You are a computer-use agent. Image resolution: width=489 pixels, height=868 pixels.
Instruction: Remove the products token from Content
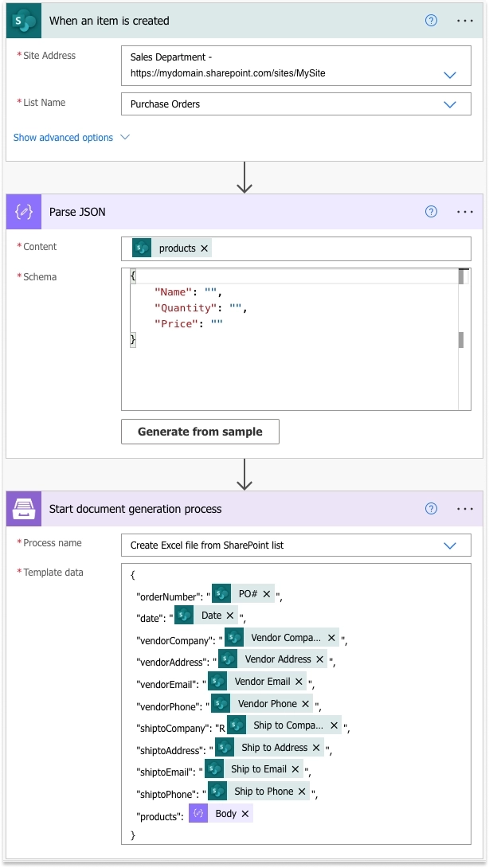[x=205, y=248]
